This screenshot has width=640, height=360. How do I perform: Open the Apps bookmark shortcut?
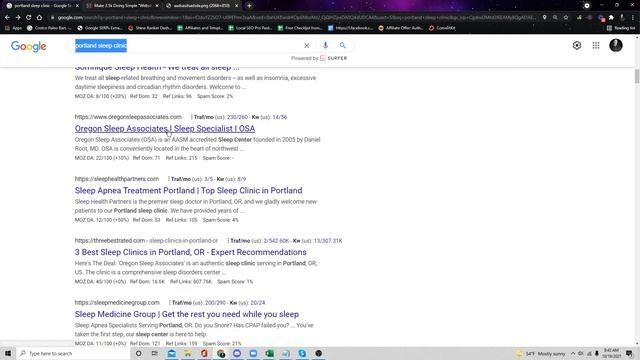click(13, 28)
